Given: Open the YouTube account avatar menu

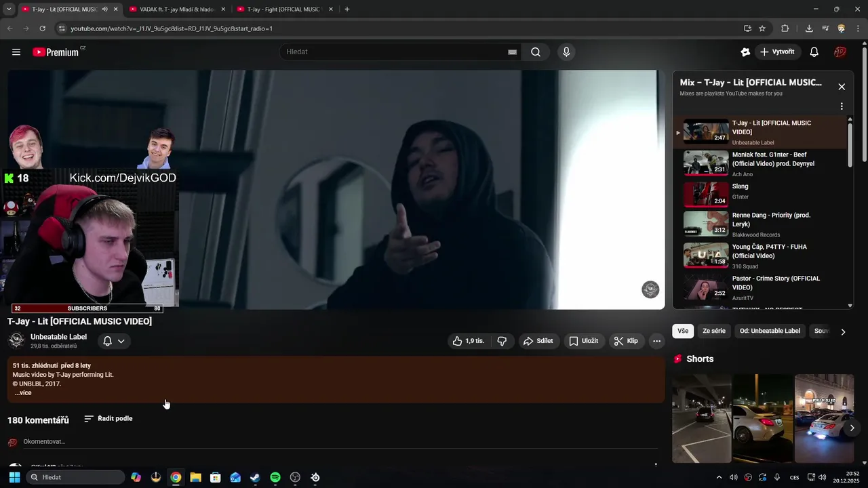Looking at the screenshot, I should click(840, 52).
